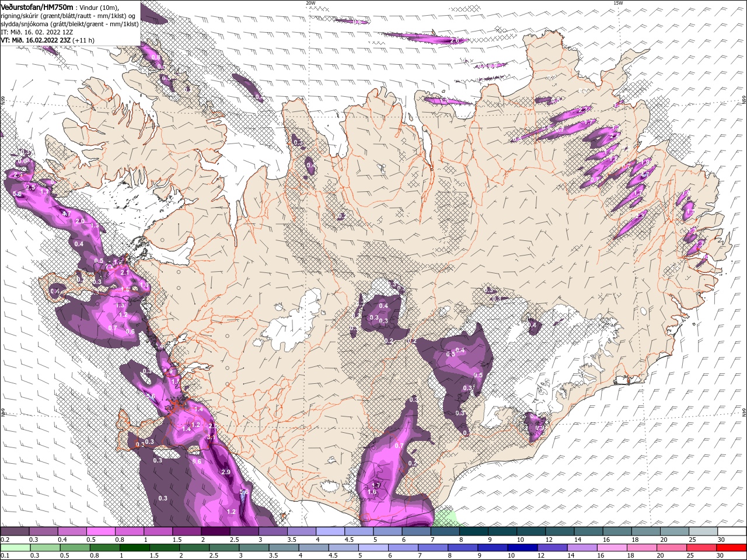Pick rain-scale swatch between 0.5 and 0.8
Screen dimensions: 747x560
(x=76, y=548)
